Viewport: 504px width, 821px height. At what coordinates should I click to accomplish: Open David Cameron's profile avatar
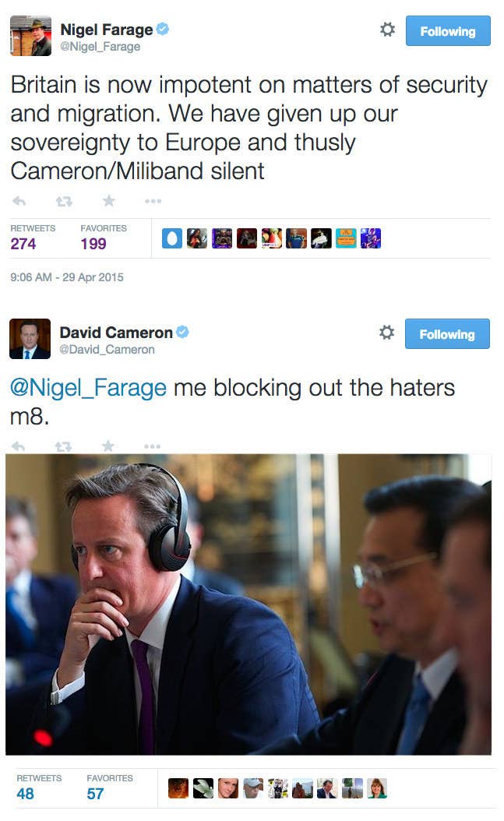pos(30,339)
